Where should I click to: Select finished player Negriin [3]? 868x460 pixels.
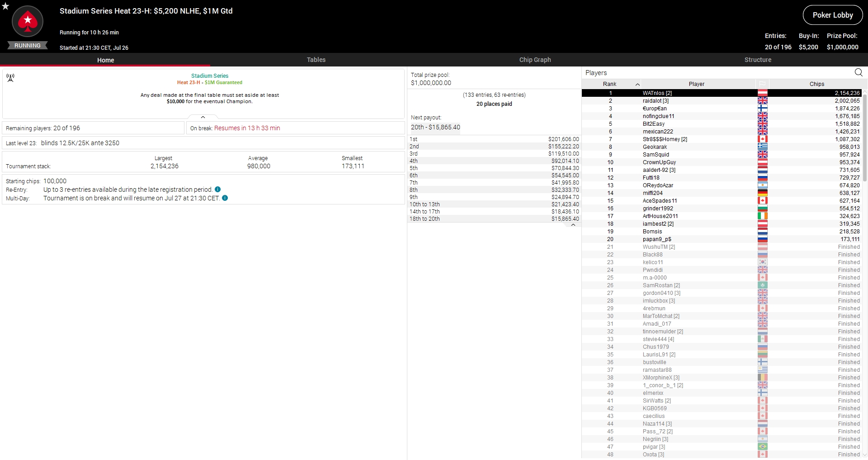[x=722, y=439]
